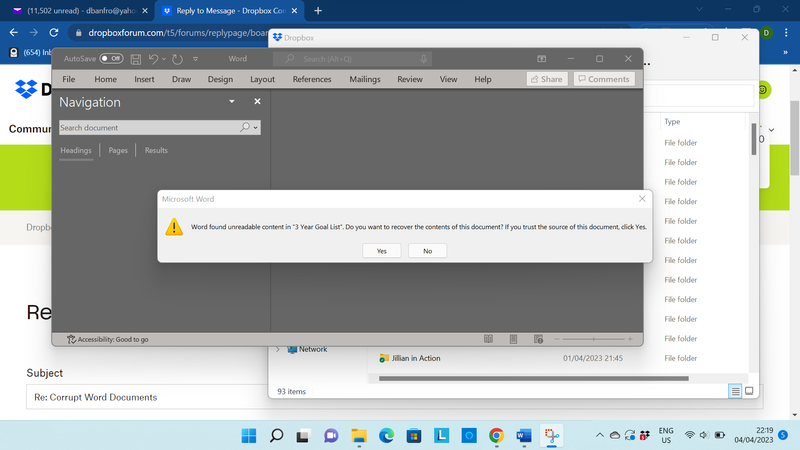Open the Windows Start menu
This screenshot has height=450, width=800.
tap(249, 436)
